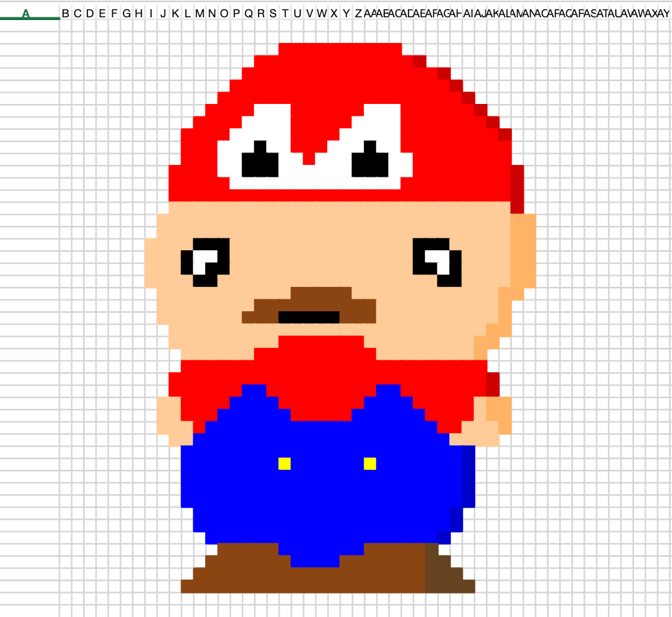Click the white pupil of the left eye
This screenshot has width=672, height=617.
coord(205,262)
